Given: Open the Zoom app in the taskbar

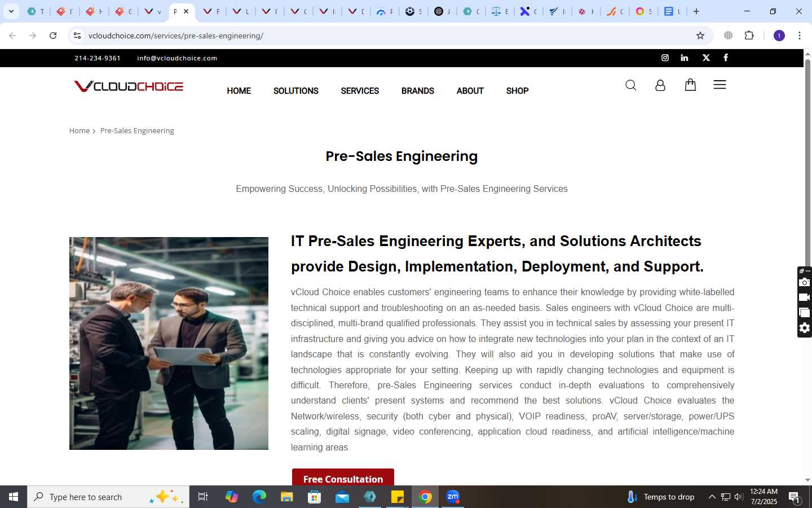Looking at the screenshot, I should 453,497.
